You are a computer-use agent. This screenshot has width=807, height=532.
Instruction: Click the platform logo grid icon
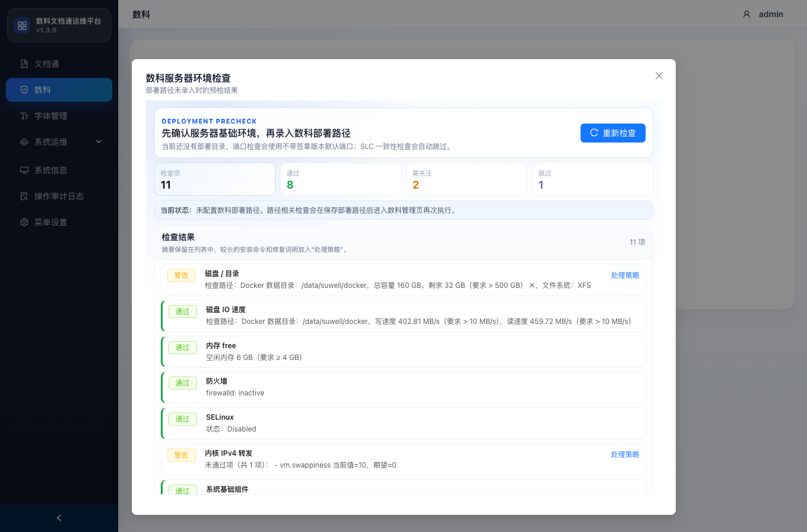22,25
